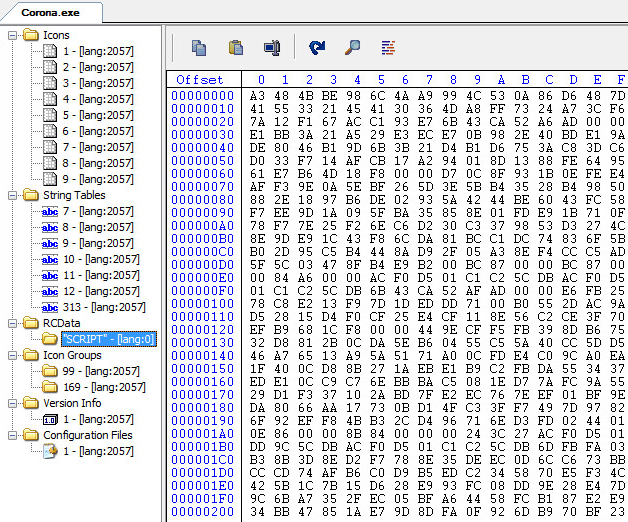Viewport: 628px width, 522px height.
Task: Select icon resource 2 - [lang:2057]
Action: click(98, 67)
